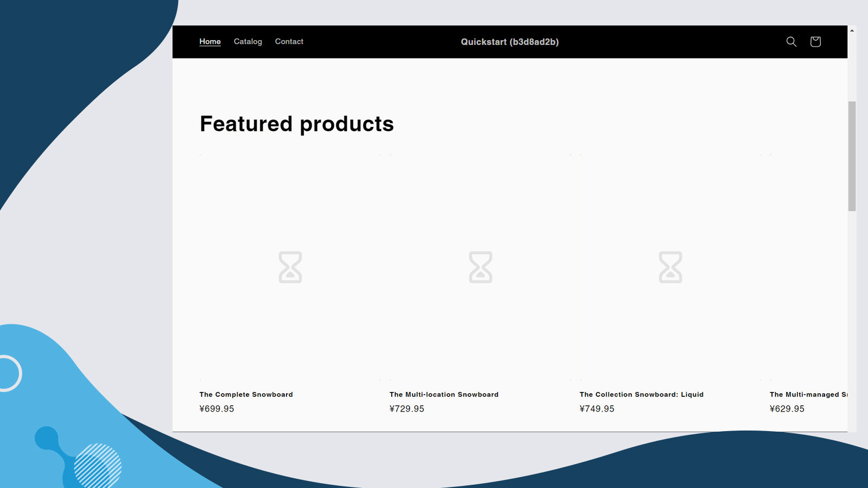Open The Collection Snowboard: Liquid product link
The image size is (868, 488).
641,395
